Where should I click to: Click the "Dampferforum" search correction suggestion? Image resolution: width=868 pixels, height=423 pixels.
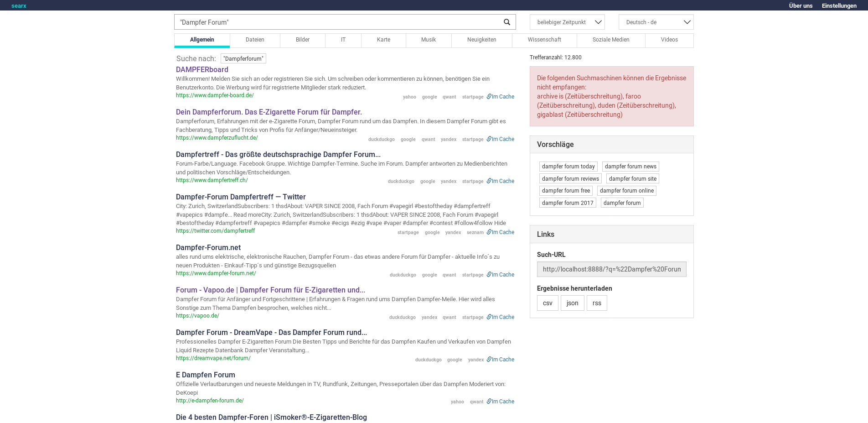click(x=243, y=59)
